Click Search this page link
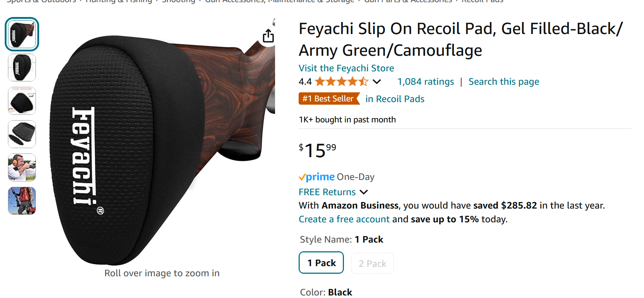 [x=504, y=82]
